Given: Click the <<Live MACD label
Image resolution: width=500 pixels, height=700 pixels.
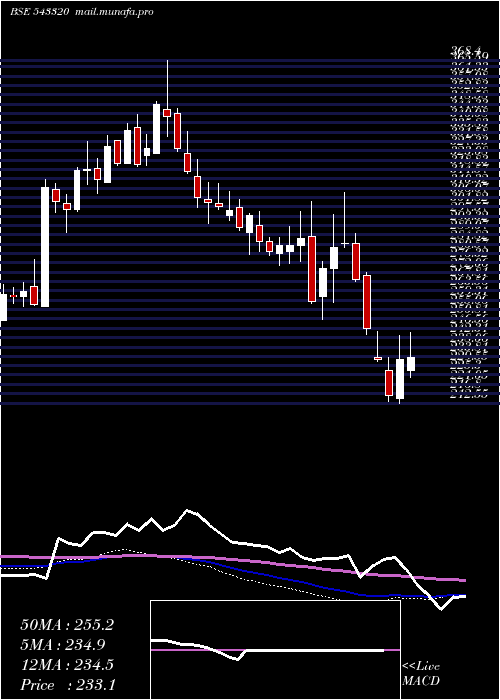Looking at the screenshot, I should pyautogui.click(x=421, y=674).
